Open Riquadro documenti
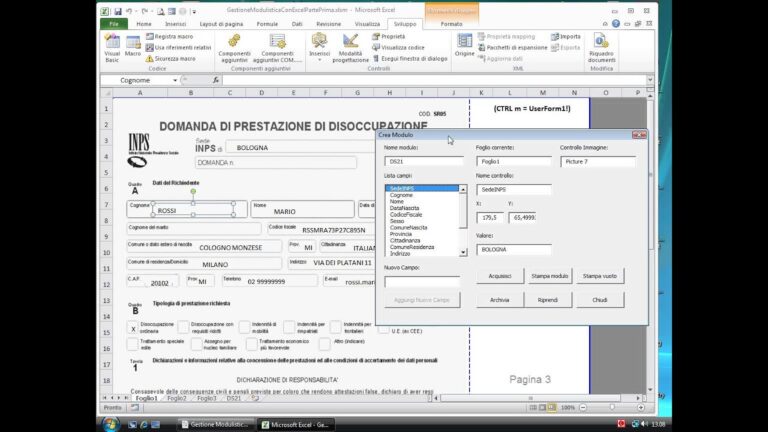768x432 pixels. point(601,48)
